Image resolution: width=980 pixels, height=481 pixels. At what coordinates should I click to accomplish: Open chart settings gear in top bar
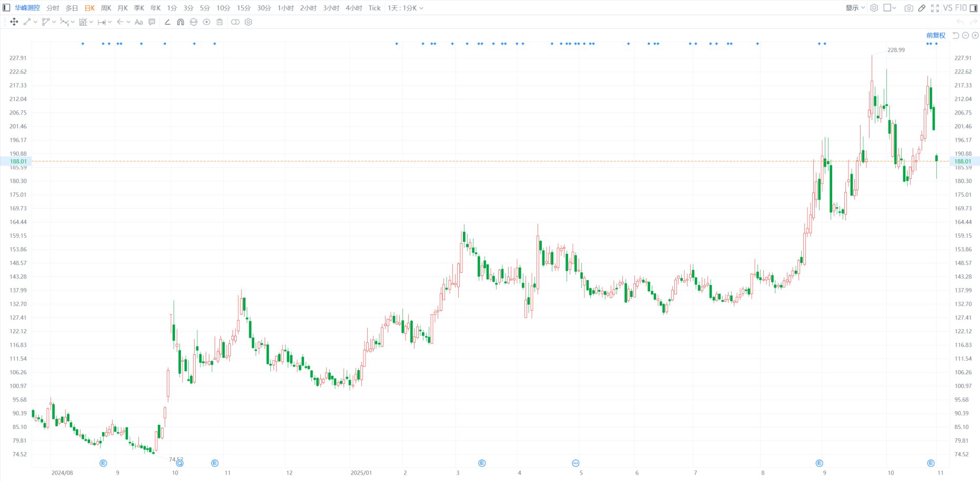point(874,8)
